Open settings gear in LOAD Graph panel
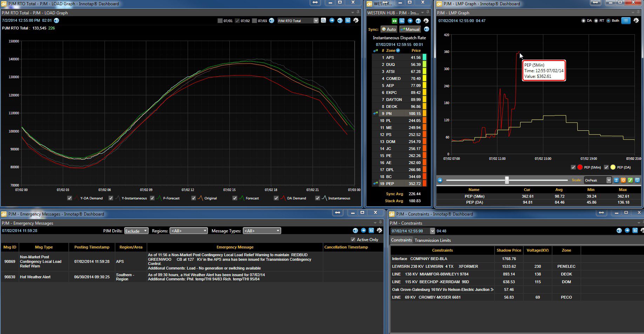Image resolution: width=644 pixels, height=334 pixels. point(356,20)
